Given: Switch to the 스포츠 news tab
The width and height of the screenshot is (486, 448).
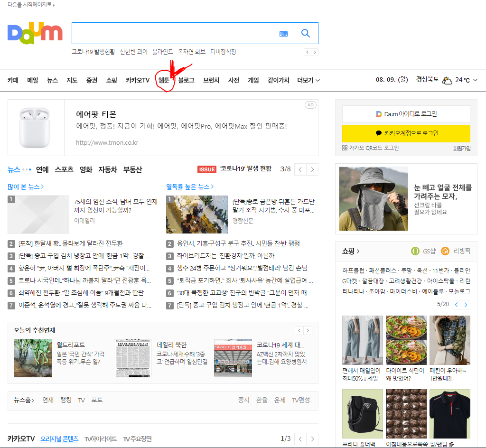Looking at the screenshot, I should click(64, 169).
